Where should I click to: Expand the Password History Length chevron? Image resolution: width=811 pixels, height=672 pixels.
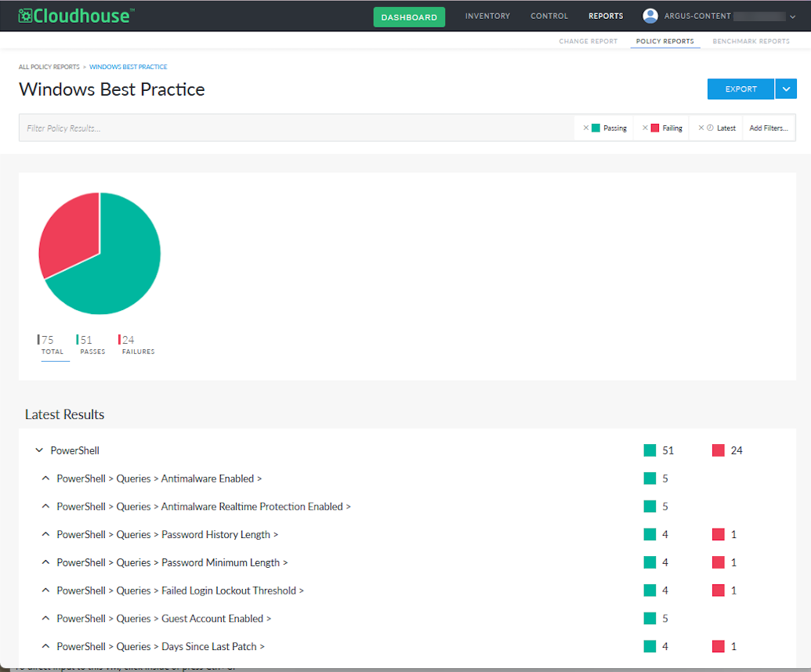coord(45,534)
